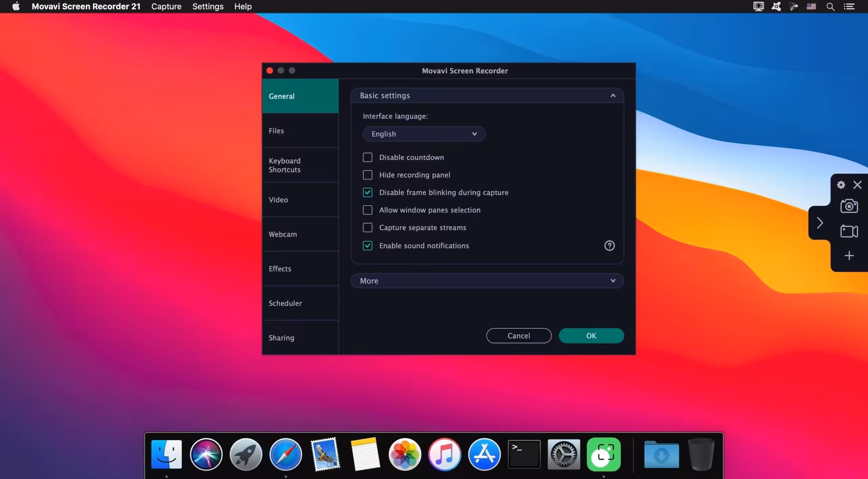Open the recorder widget settings gear
The height and width of the screenshot is (479, 868).
[841, 185]
